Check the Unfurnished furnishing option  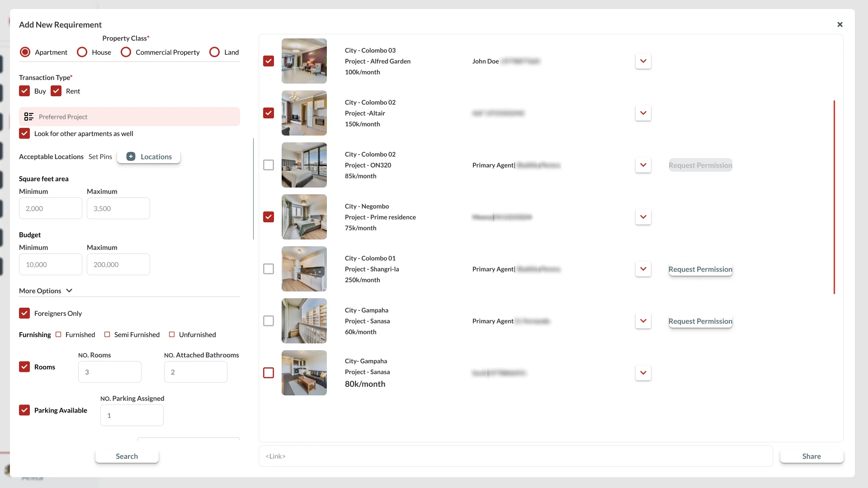coord(172,334)
